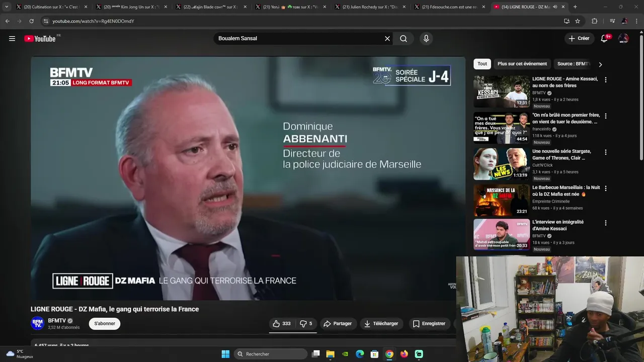Reload the current page
This screenshot has height=362, width=644.
click(x=31, y=21)
